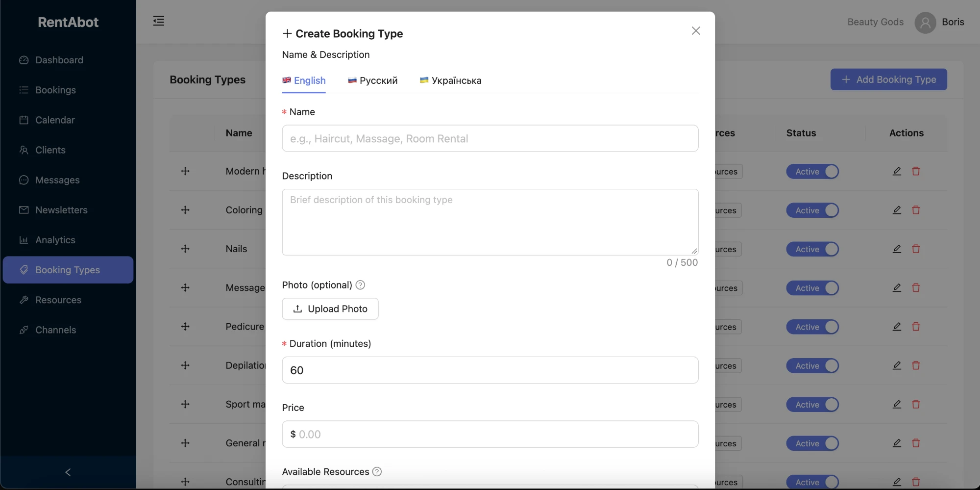980x490 pixels.
Task: Disable the Nails Active switch
Action: pos(812,249)
